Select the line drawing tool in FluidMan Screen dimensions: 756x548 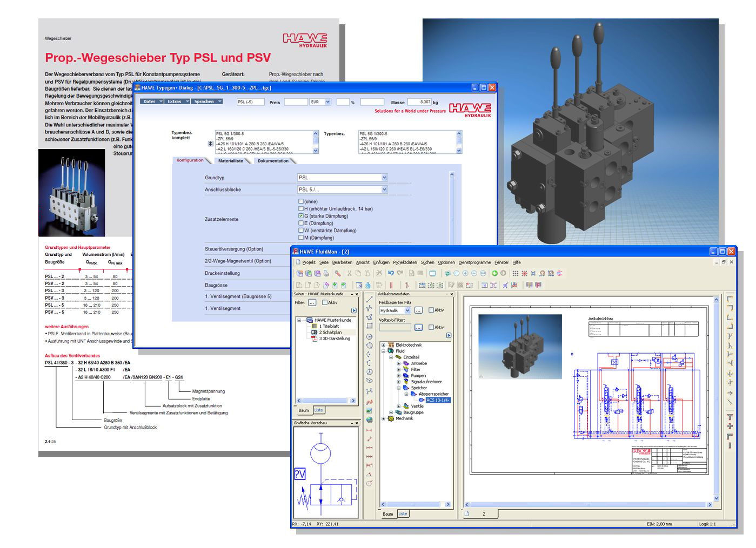pyautogui.click(x=370, y=299)
